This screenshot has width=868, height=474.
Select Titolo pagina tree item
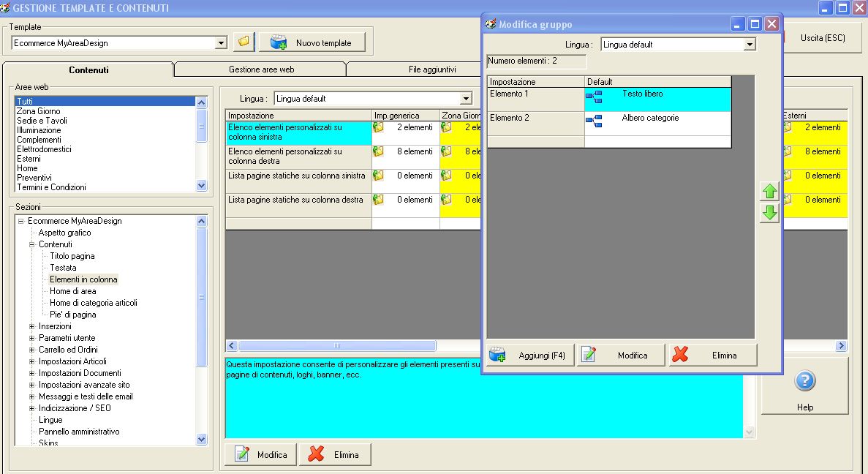pyautogui.click(x=72, y=256)
